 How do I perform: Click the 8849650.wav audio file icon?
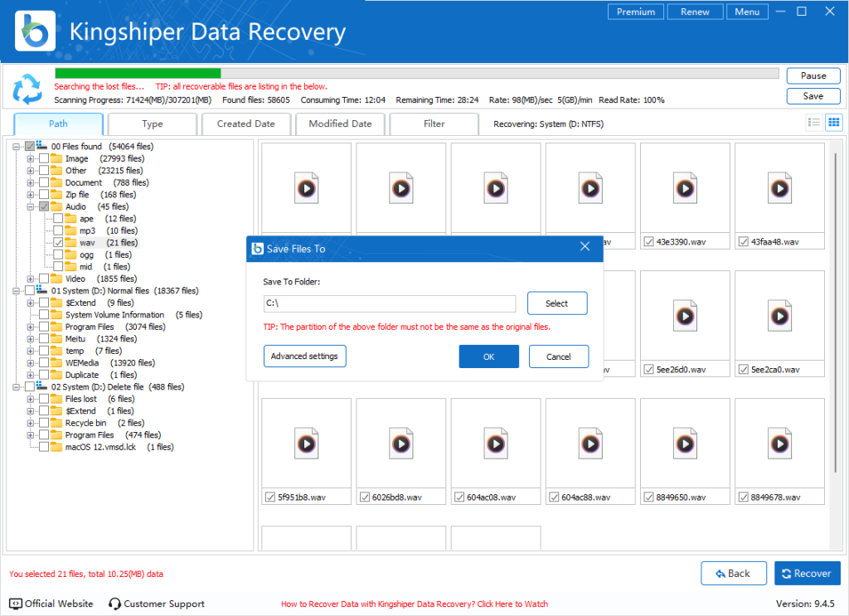(685, 444)
